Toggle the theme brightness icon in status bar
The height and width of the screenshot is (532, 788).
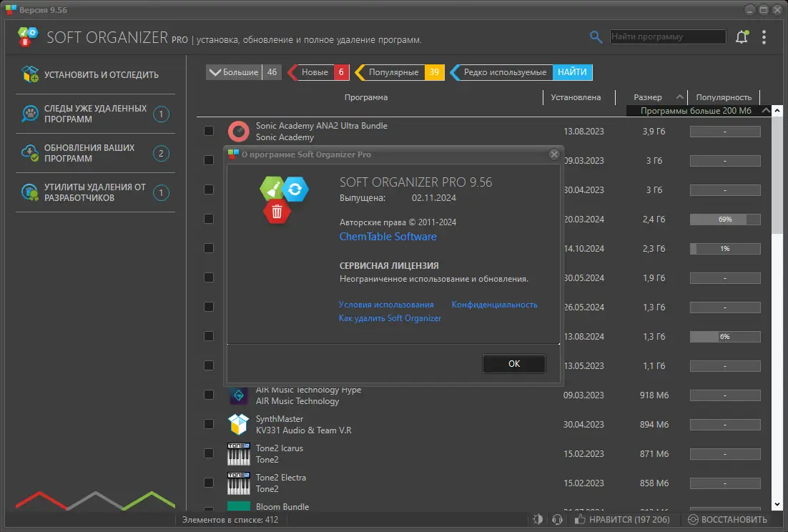[538, 519]
